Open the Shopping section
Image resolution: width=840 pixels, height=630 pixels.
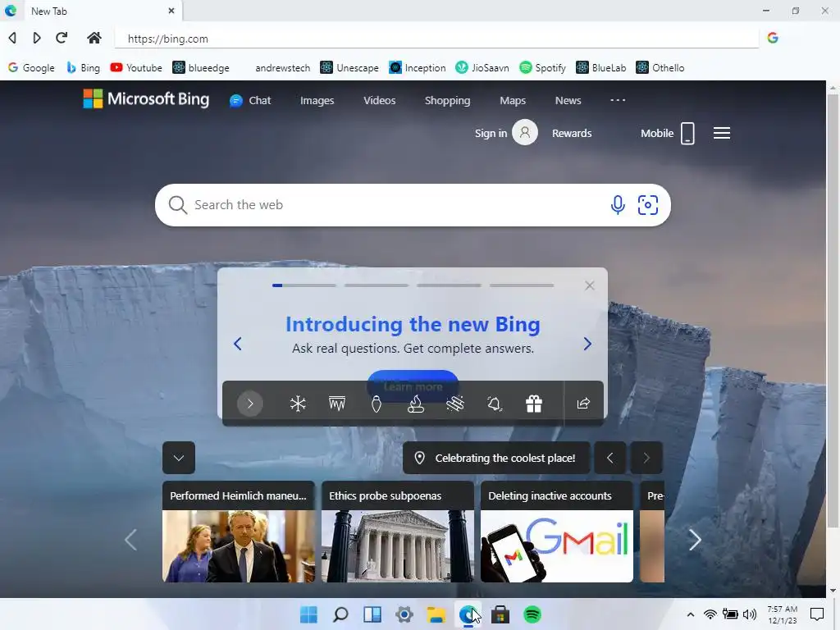point(447,101)
